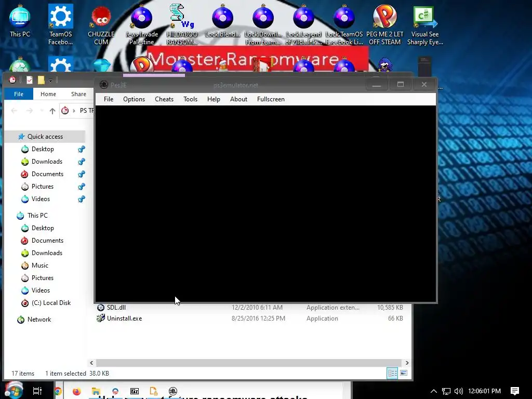Viewport: 532px width, 399px height.
Task: Open the Cheats menu
Action: pyautogui.click(x=164, y=99)
